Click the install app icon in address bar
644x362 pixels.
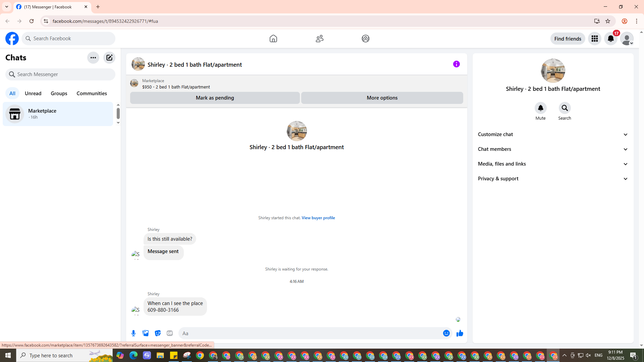click(x=597, y=21)
